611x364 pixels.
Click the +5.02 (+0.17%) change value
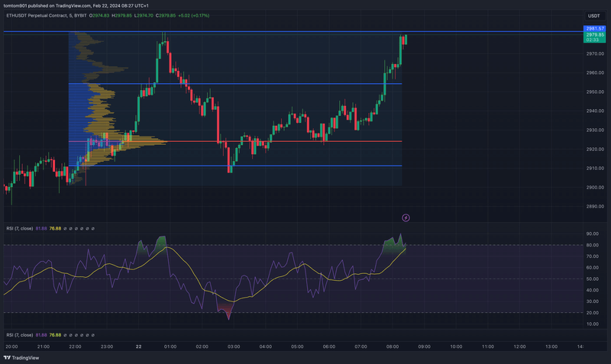coord(193,15)
